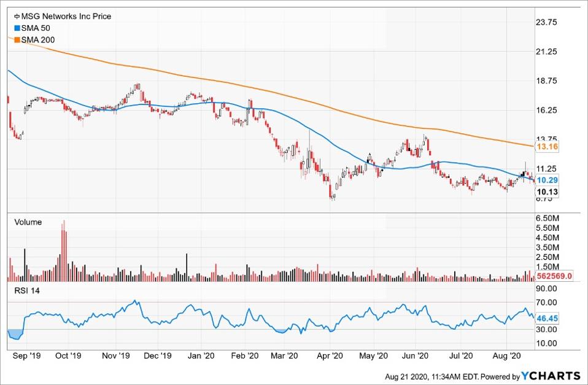588x385 pixels.
Task: Click the candlestick icon beside MSG Networks
Action: (17, 17)
